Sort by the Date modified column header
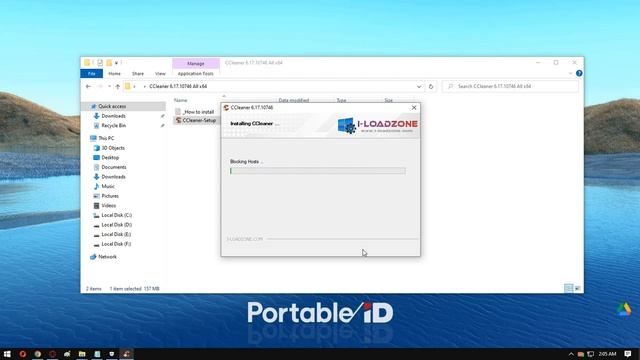 (x=293, y=100)
